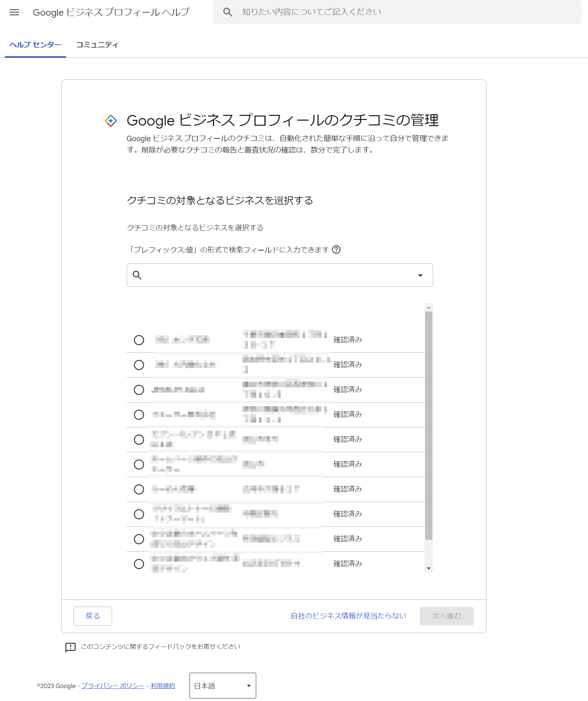Select the third business radio button
This screenshot has height=701, width=588.
point(139,390)
